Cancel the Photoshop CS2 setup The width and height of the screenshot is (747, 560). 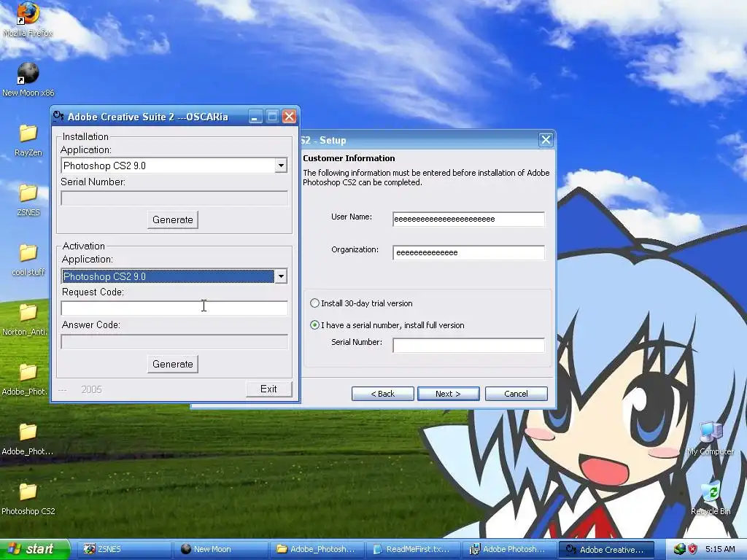(516, 394)
